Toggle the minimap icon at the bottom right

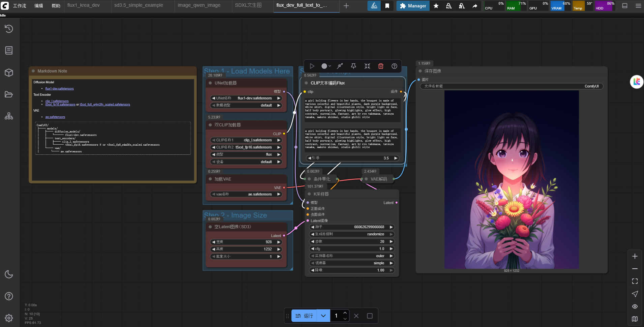pos(635,319)
